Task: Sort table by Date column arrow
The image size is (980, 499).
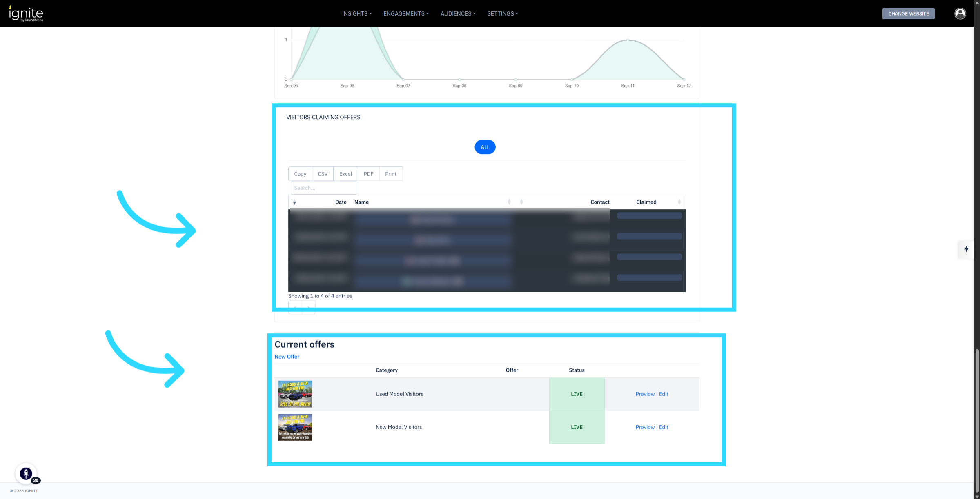Action: tap(294, 202)
